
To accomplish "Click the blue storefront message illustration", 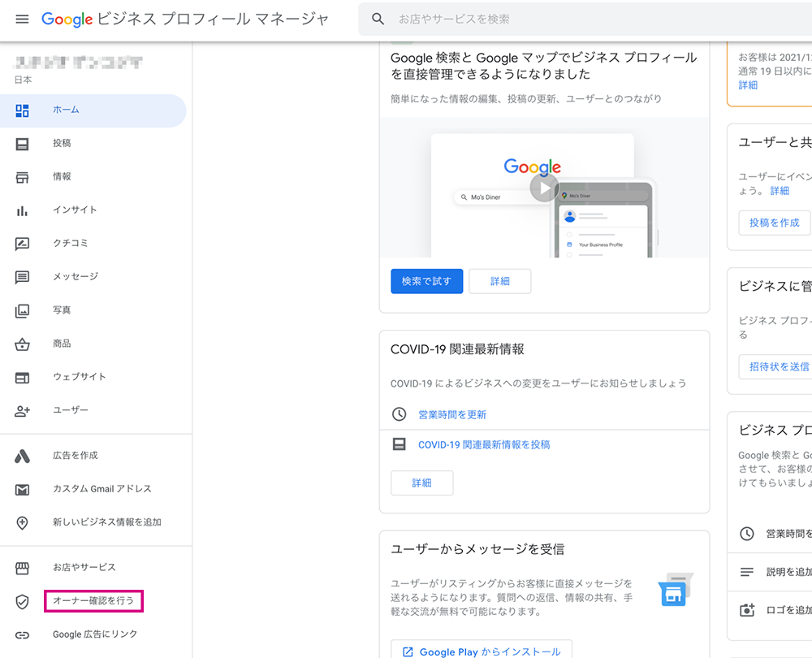I will click(676, 590).
